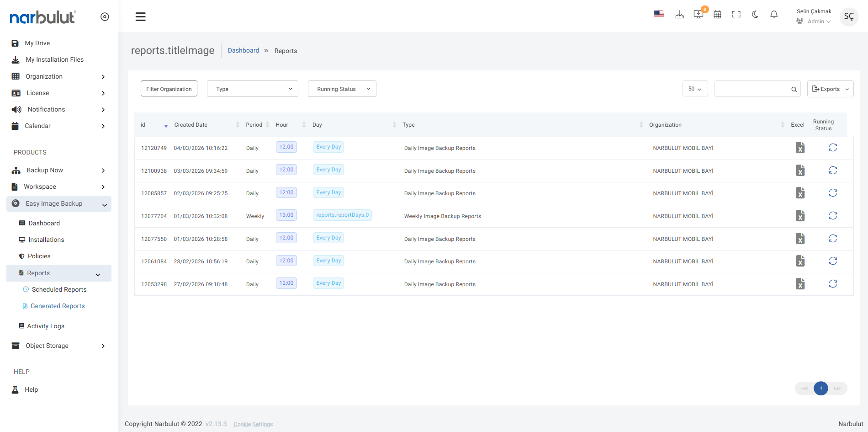The image size is (868, 432).
Task: Follow the Dashboard breadcrumb link
Action: tap(243, 50)
